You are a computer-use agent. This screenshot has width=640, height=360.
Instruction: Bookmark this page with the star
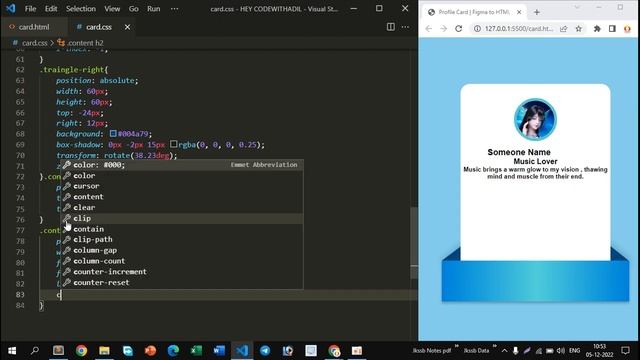[578, 29]
